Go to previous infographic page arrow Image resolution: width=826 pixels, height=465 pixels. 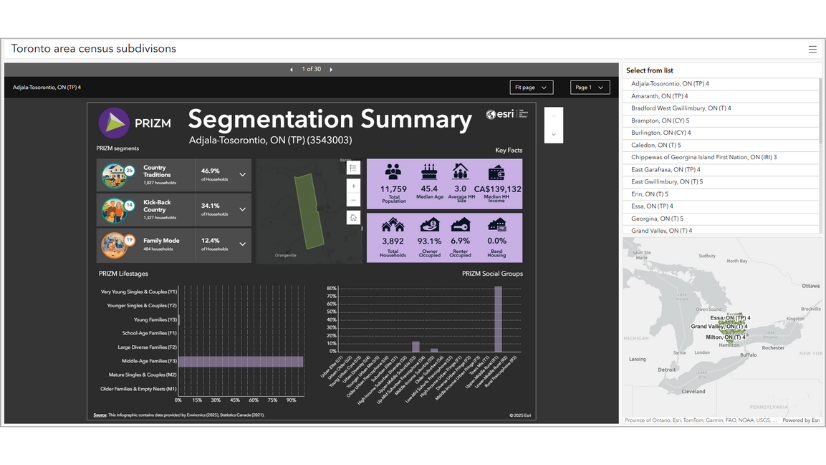coord(291,70)
